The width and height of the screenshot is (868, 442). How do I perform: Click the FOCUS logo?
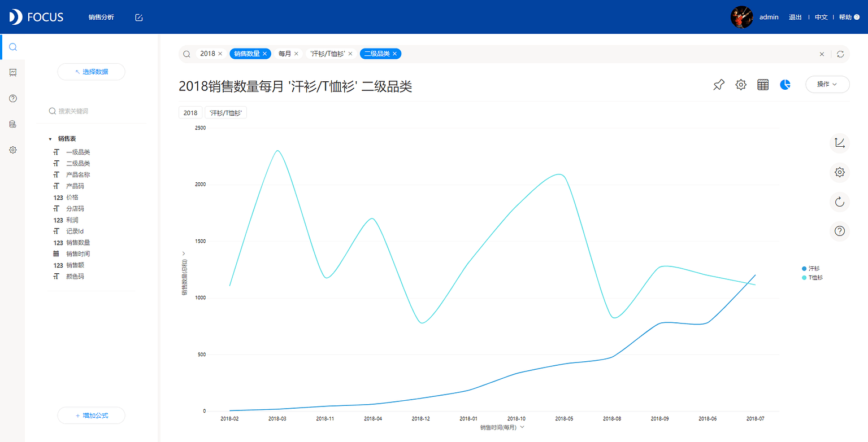36,17
